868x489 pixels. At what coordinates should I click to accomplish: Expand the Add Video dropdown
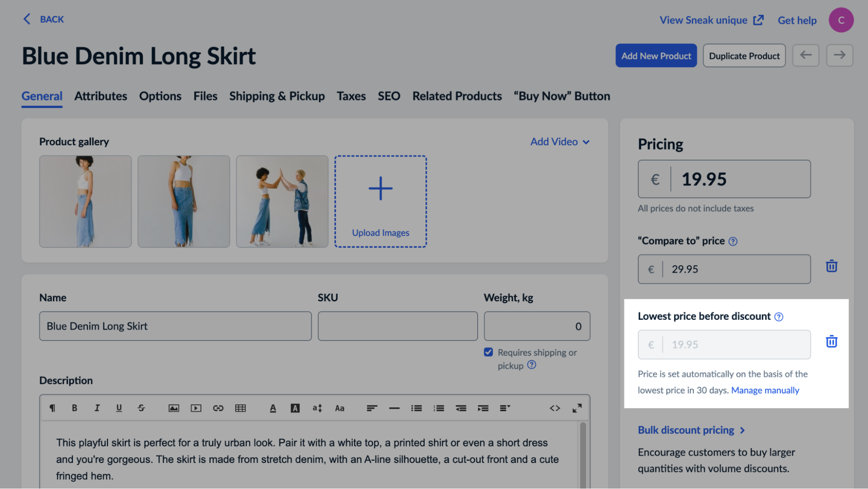(560, 142)
